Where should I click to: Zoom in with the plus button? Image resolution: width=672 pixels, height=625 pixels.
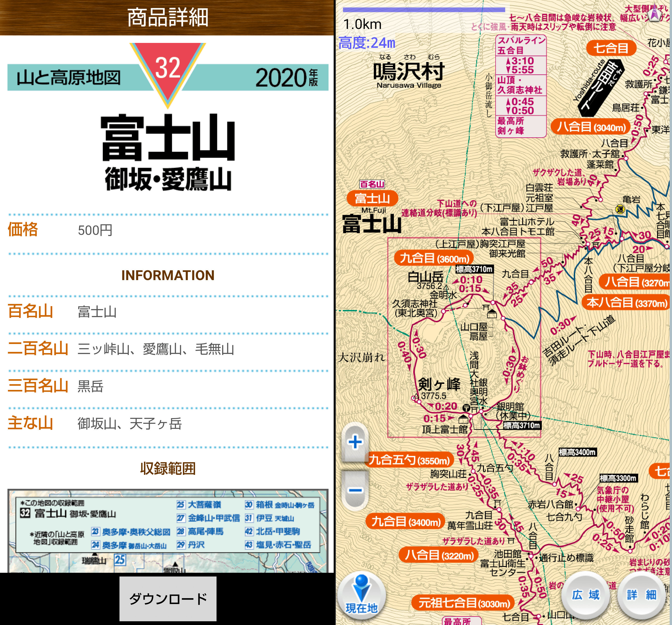tap(355, 442)
